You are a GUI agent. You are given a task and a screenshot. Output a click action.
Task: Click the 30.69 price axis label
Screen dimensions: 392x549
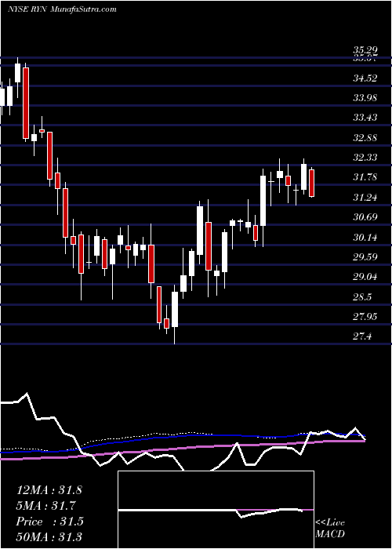tap(365, 217)
